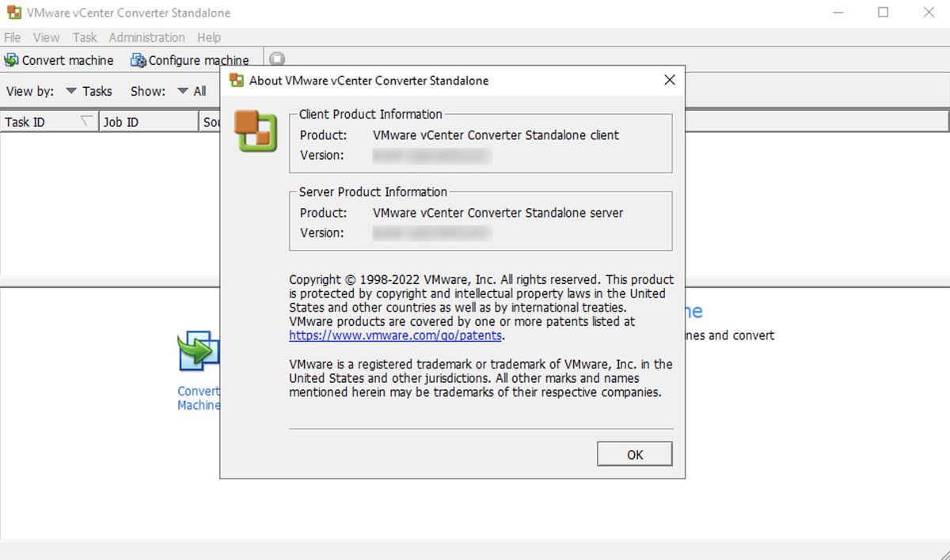Click the About dialog title bar icon
The width and height of the screenshot is (950, 560).
(x=236, y=80)
